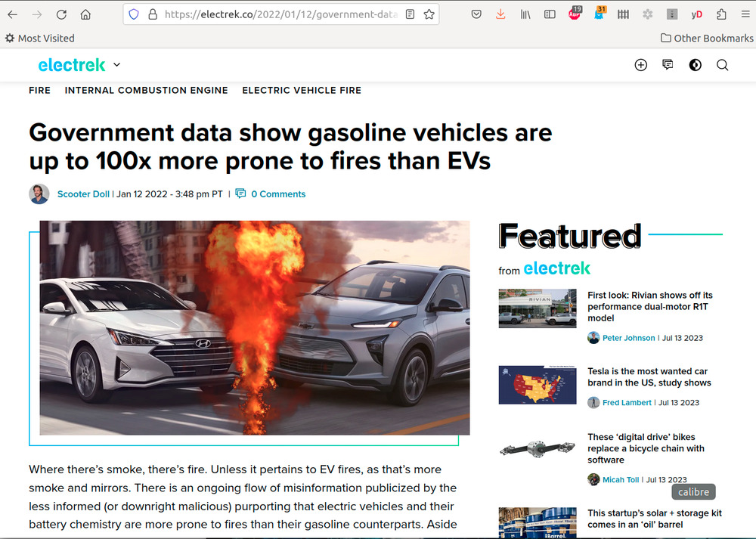Screen dimensions: 756x539
Task: Open the solar storage barrel thumbnail
Action: [x=538, y=522]
